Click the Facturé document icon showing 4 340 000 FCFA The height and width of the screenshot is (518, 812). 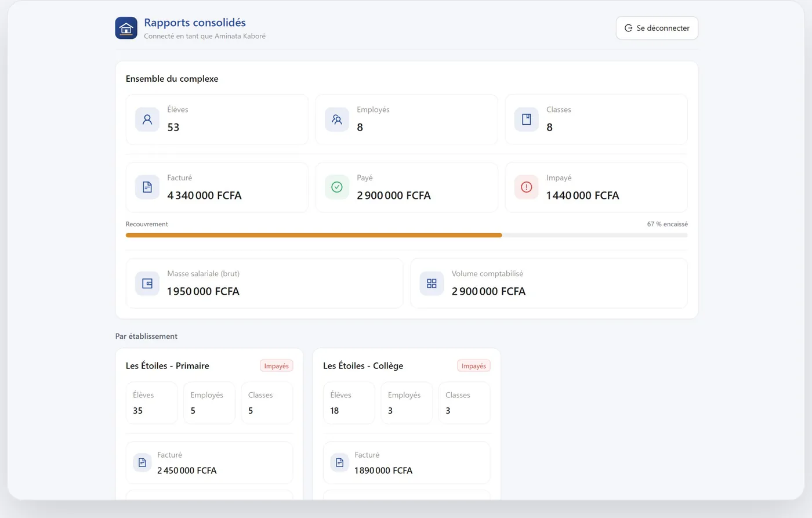tap(147, 187)
